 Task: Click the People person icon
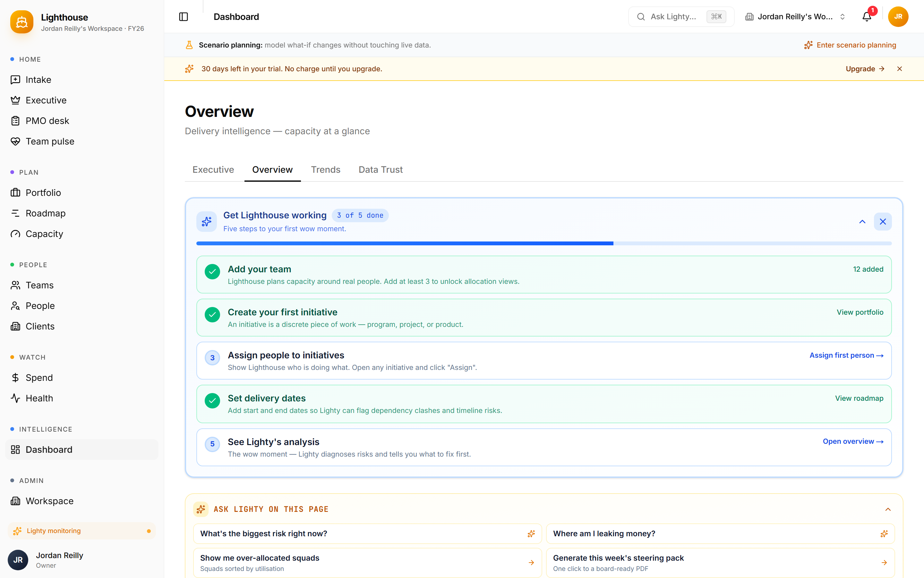coord(15,306)
